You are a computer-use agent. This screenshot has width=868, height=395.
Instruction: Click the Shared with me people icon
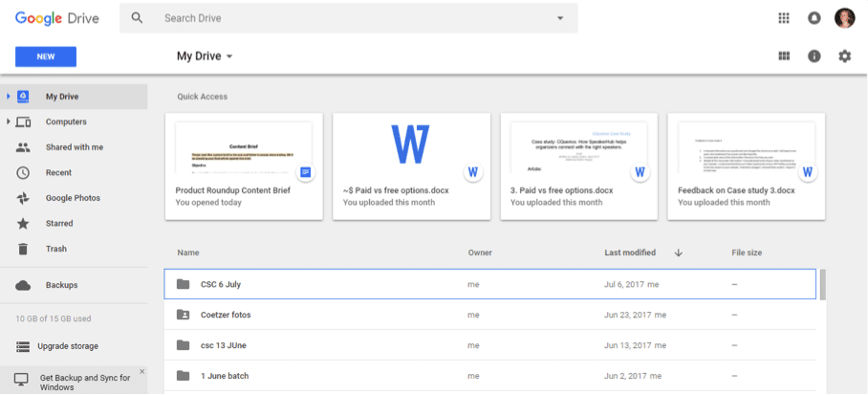[x=23, y=147]
